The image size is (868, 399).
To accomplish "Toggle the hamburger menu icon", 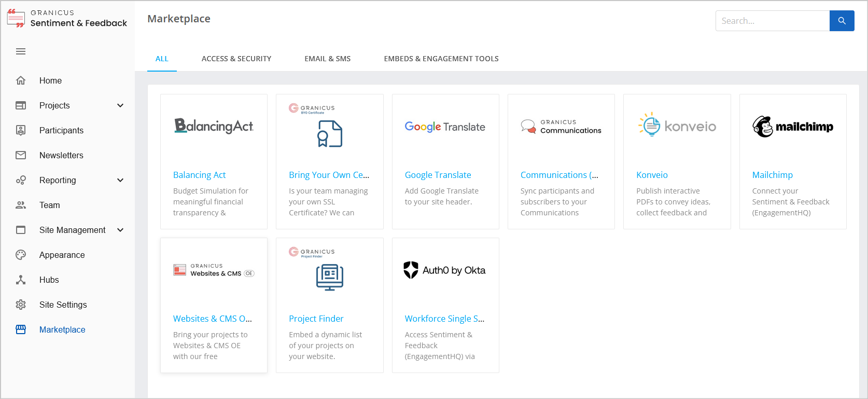I will (21, 51).
